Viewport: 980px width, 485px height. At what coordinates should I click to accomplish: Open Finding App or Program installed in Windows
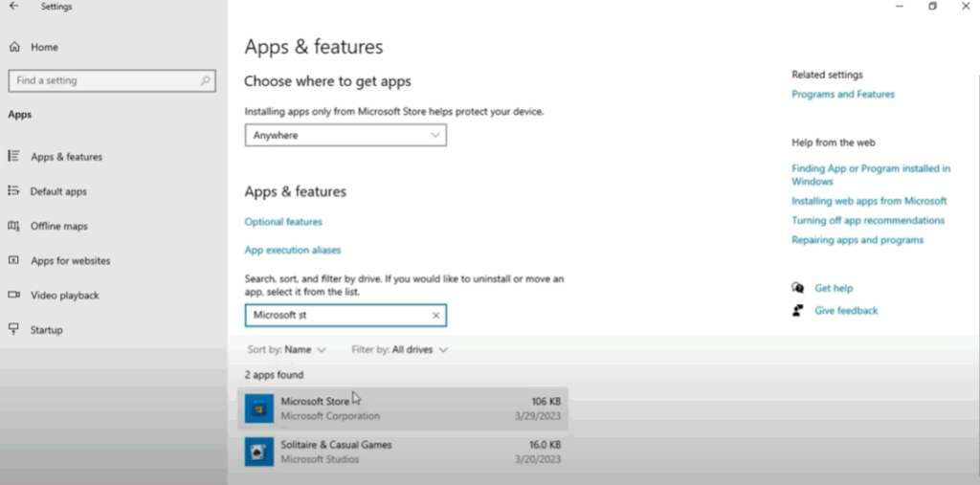pyautogui.click(x=871, y=175)
